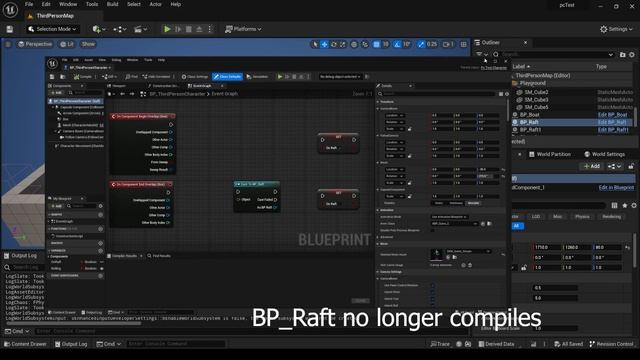640x360 pixels.
Task: Open the Build menu in main window
Action: pos(112,4)
